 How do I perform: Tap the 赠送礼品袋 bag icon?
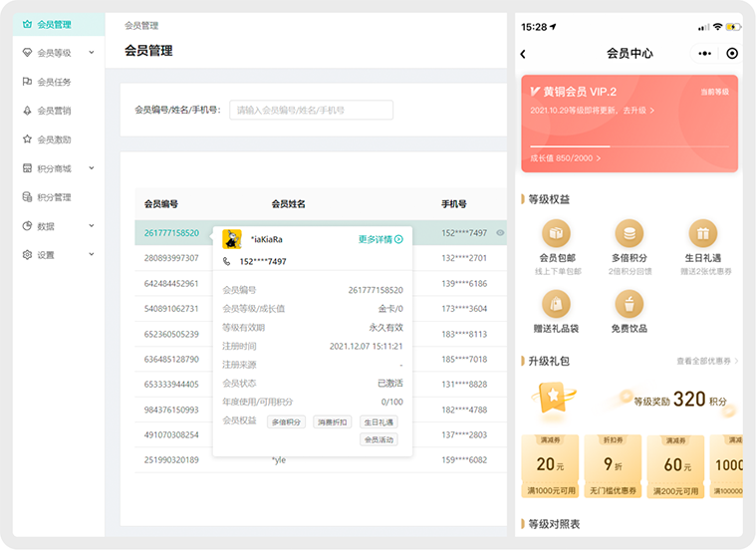[557, 304]
